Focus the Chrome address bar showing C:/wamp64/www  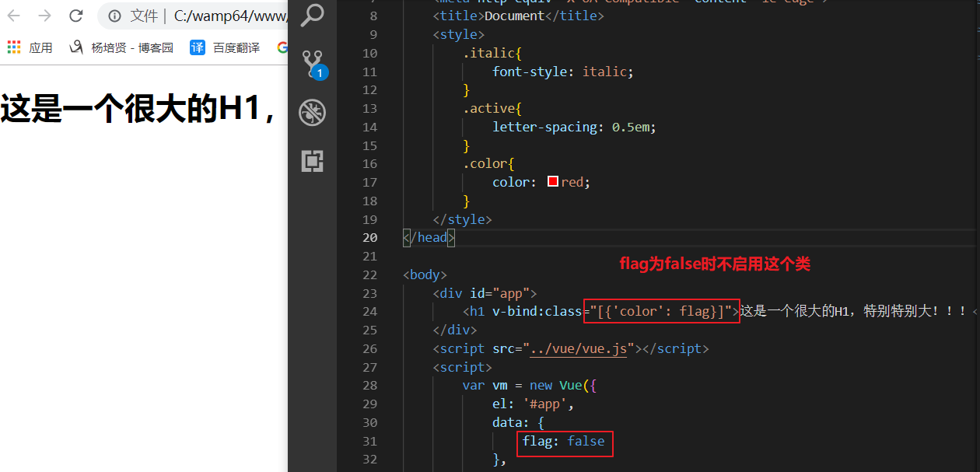pyautogui.click(x=194, y=16)
